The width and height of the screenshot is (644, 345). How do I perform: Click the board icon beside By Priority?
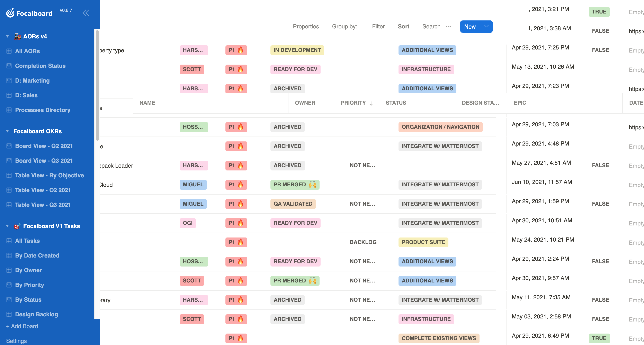click(x=9, y=285)
